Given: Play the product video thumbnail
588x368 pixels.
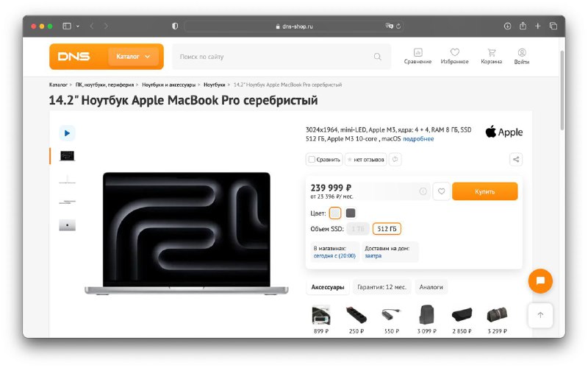Looking at the screenshot, I should click(x=67, y=133).
